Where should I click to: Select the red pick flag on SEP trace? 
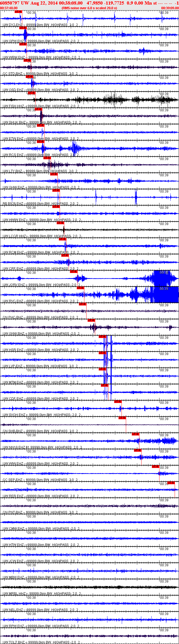156,467
